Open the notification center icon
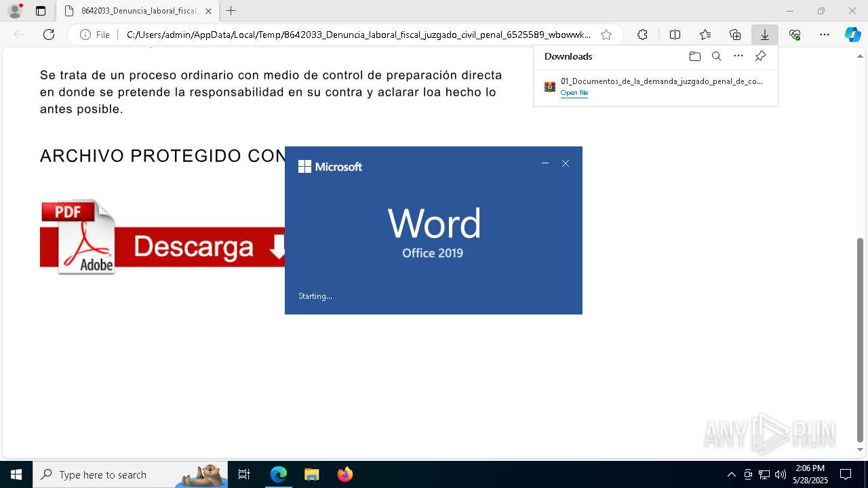The height and width of the screenshot is (488, 868). pyautogui.click(x=846, y=474)
